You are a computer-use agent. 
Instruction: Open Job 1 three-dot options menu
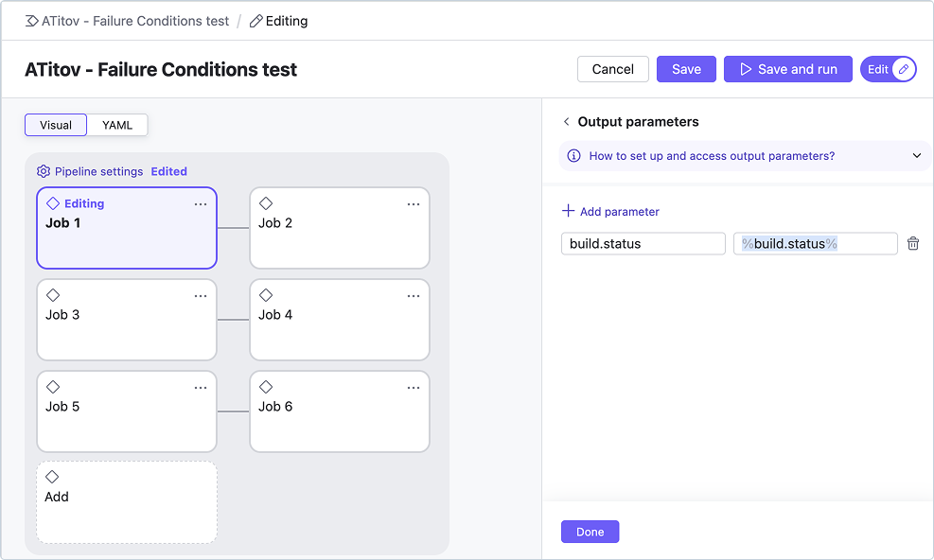point(201,204)
